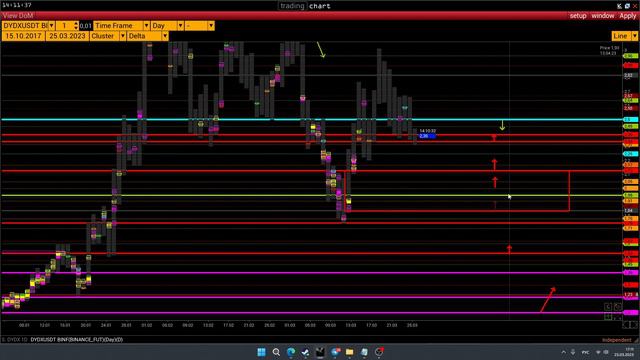Viewport: 640px width, 360px height.
Task: Click the minimize-to-tray window icon
Action: (x=619, y=6)
